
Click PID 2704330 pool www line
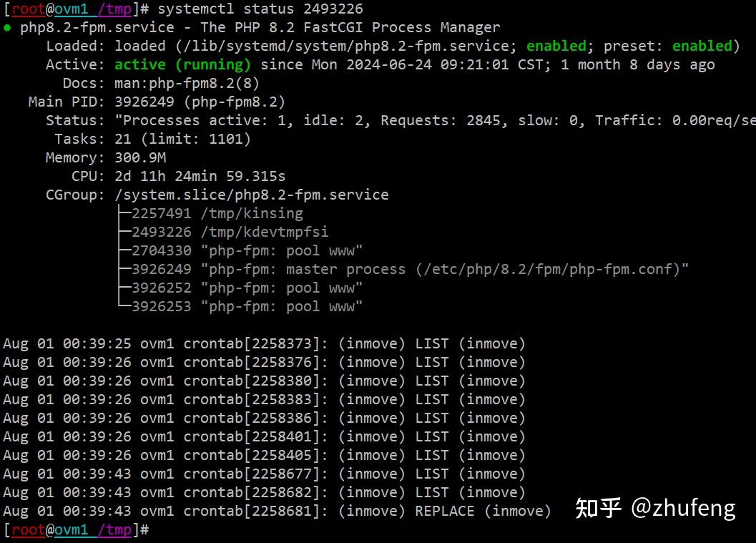point(247,251)
